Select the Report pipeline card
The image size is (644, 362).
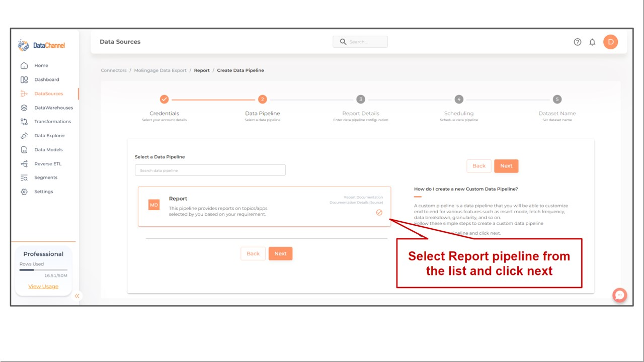[265, 207]
